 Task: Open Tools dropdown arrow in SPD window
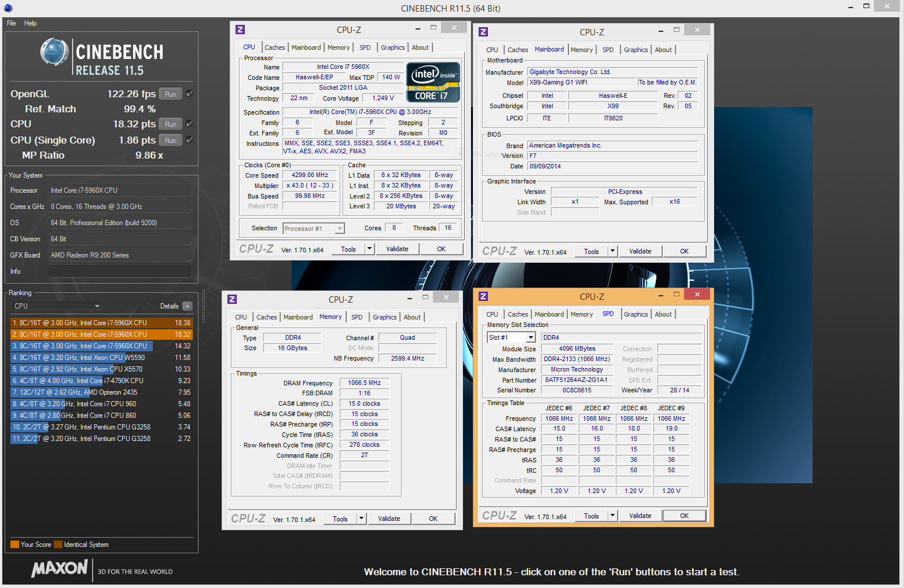(x=612, y=516)
